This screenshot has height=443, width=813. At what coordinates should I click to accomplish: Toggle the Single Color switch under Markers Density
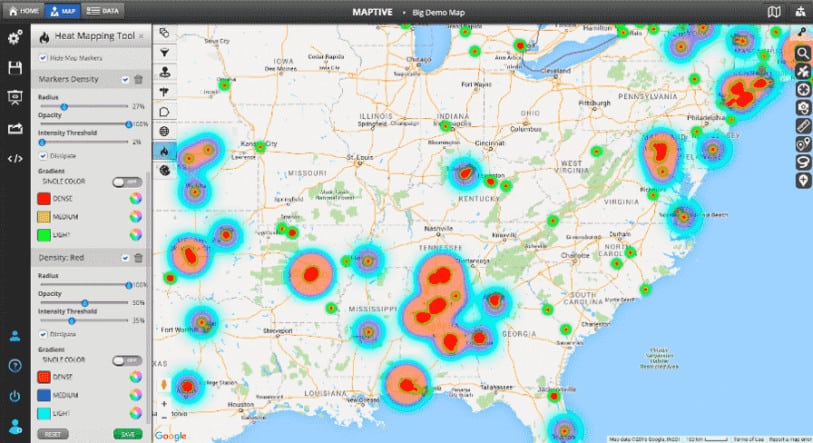(125, 182)
